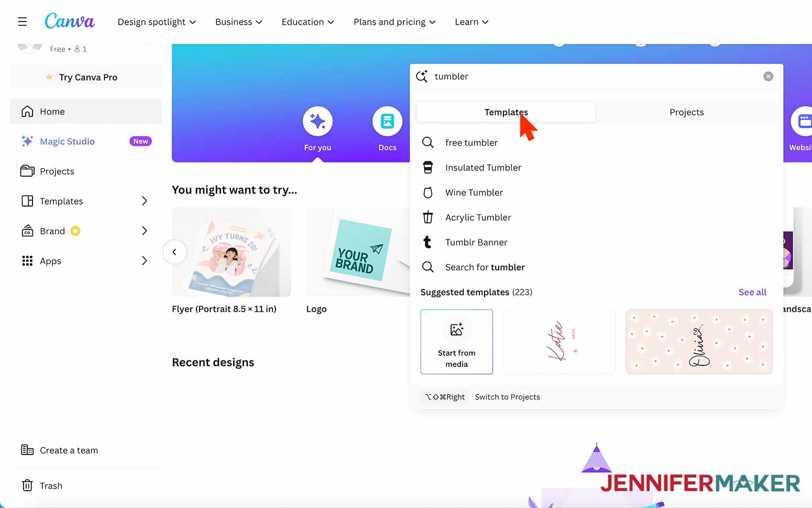Click the See all link
This screenshot has width=812, height=508.
752,292
